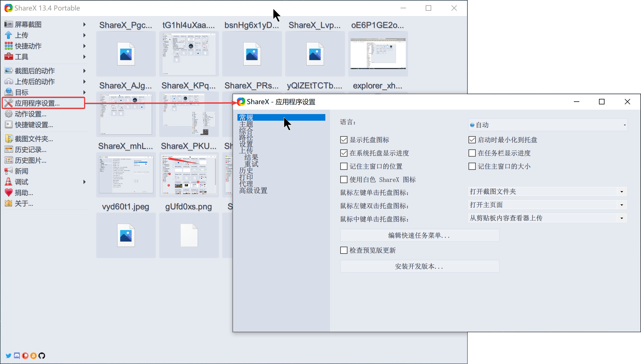Click the 捐助 heart icon
This screenshot has width=641, height=364.
point(9,192)
